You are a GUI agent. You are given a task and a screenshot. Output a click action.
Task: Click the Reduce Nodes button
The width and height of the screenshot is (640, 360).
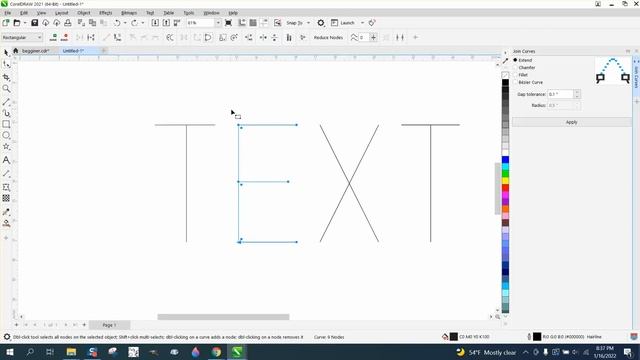(x=328, y=38)
